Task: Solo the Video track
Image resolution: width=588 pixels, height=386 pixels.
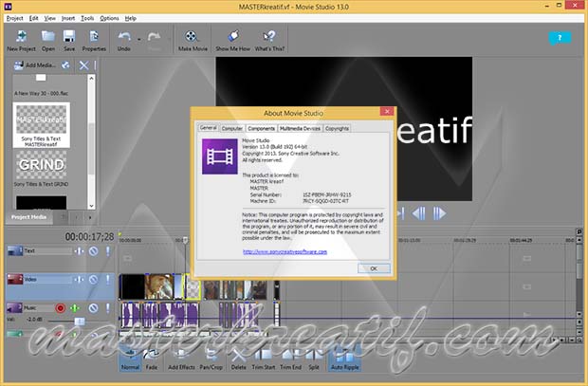Action: [x=108, y=280]
